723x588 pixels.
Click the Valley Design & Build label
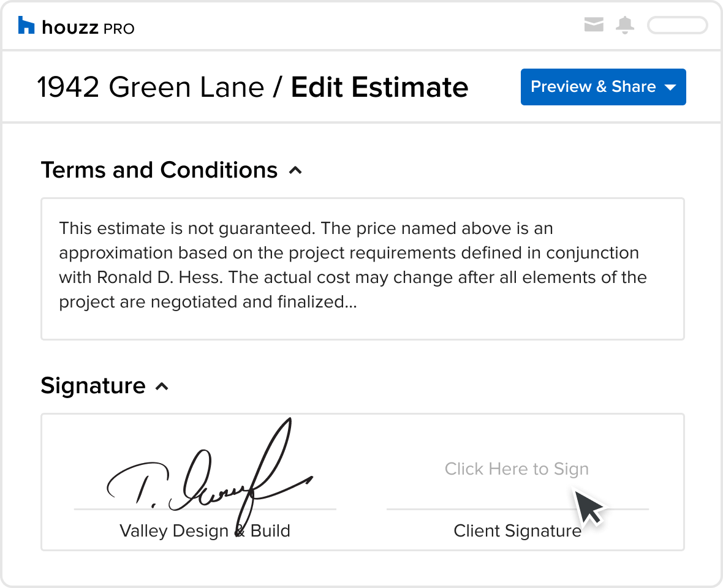point(205,531)
